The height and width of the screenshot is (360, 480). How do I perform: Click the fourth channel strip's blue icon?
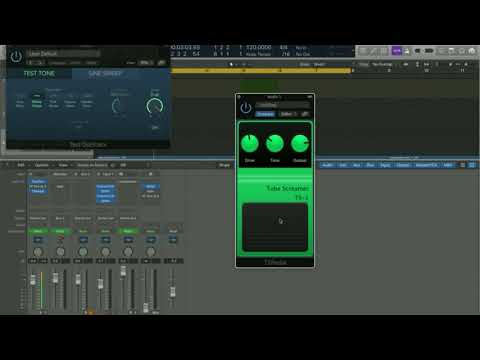pos(106,240)
